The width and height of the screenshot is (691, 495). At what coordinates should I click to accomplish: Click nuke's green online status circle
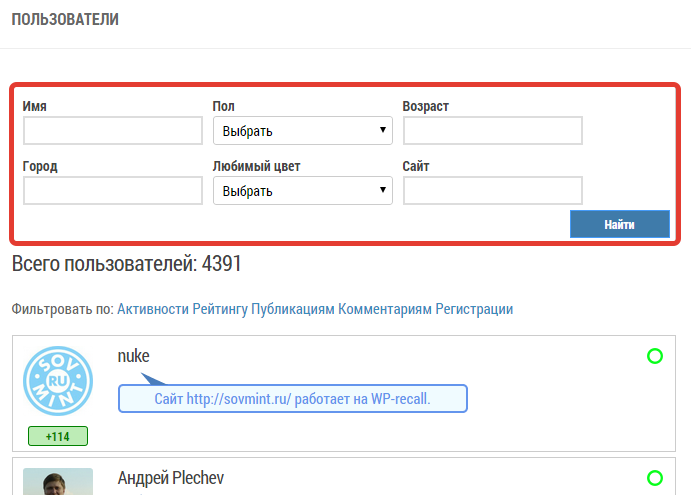pyautogui.click(x=655, y=356)
